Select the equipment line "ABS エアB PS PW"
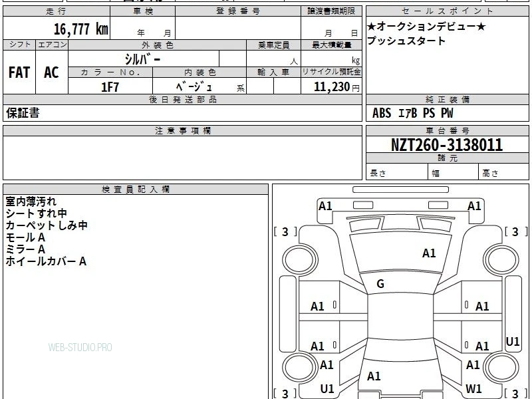 pyautogui.click(x=412, y=113)
